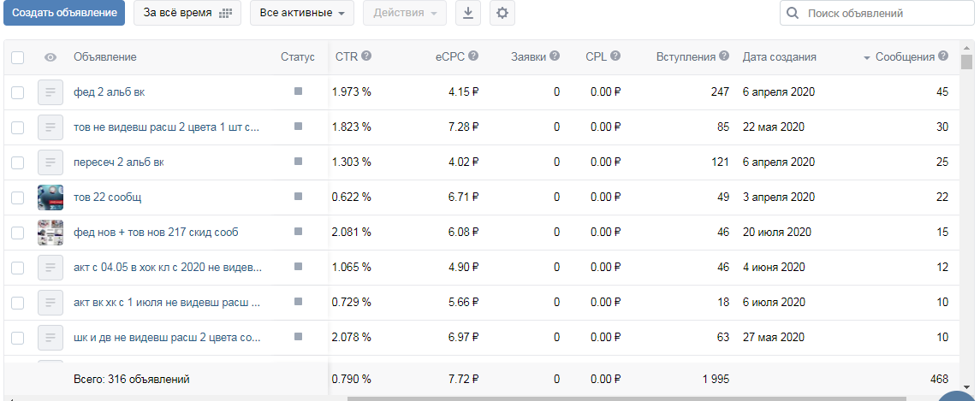Tick the select-all checkbox in header
Image resolution: width=980 pixels, height=401 pixels.
pos(18,57)
